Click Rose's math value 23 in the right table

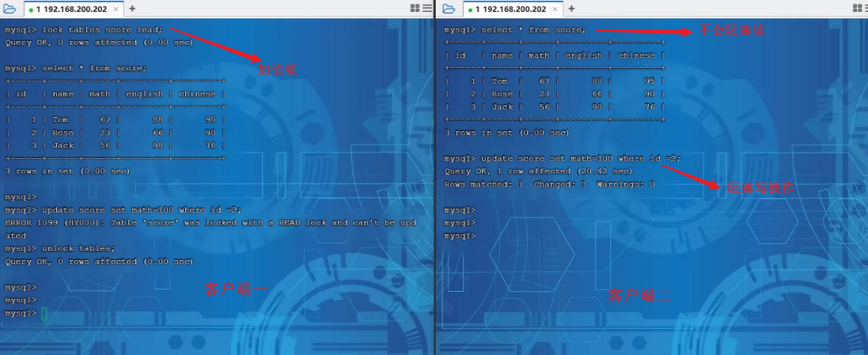click(544, 94)
